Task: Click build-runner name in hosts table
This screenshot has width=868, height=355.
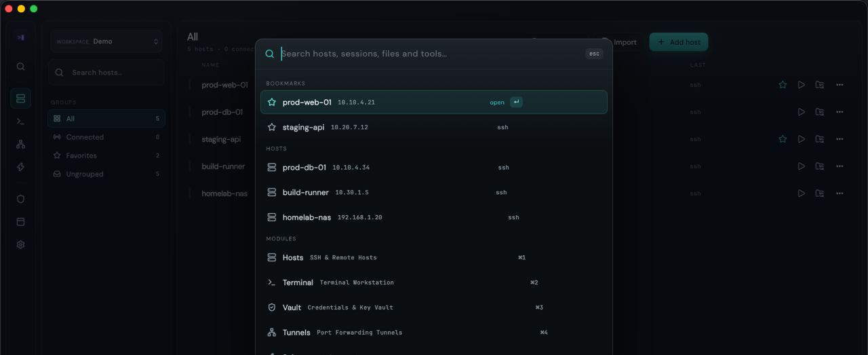Action: click(223, 166)
